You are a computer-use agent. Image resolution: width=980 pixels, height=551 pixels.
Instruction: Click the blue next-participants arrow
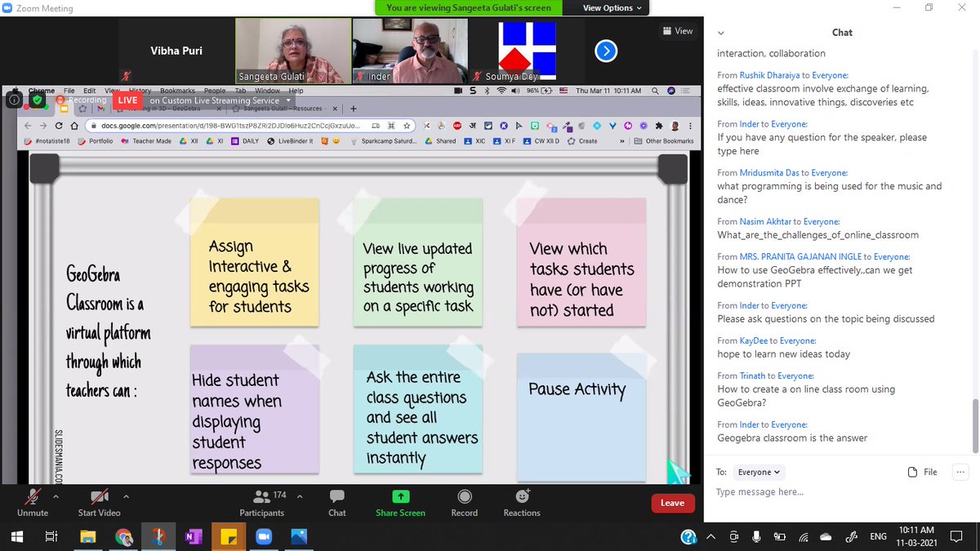605,51
